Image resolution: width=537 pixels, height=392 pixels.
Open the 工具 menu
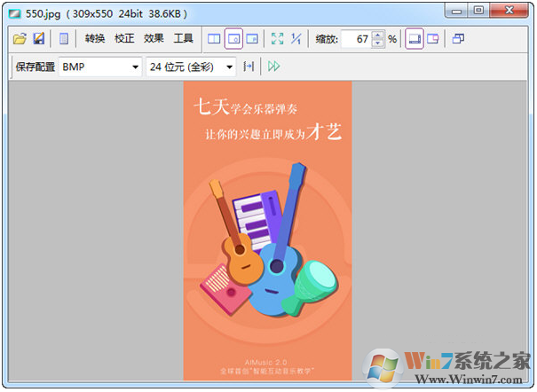pos(183,38)
